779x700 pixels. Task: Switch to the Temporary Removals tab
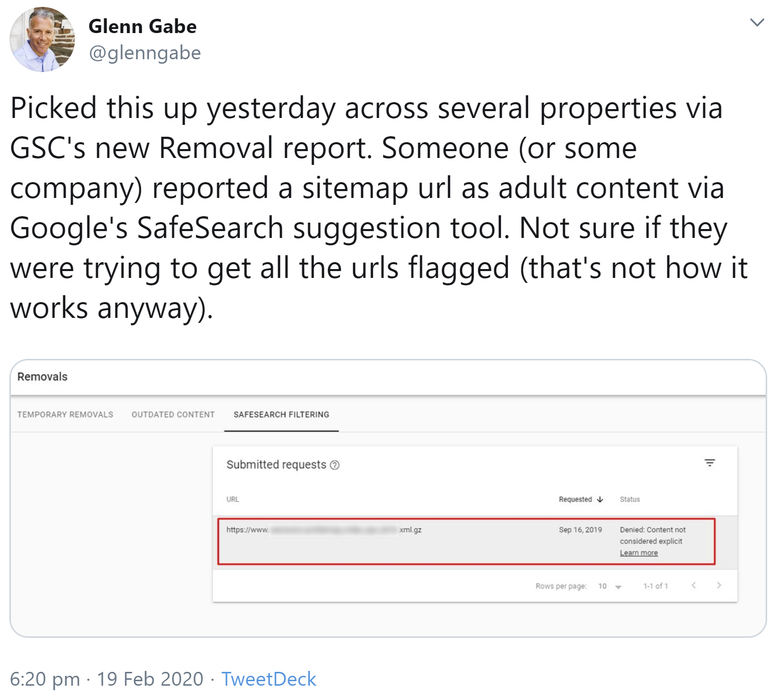pos(65,414)
